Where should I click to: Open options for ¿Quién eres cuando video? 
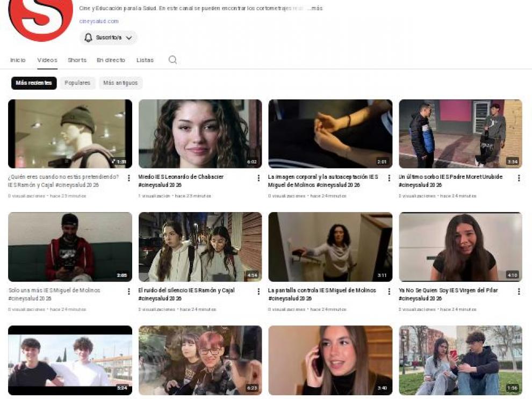pyautogui.click(x=128, y=178)
